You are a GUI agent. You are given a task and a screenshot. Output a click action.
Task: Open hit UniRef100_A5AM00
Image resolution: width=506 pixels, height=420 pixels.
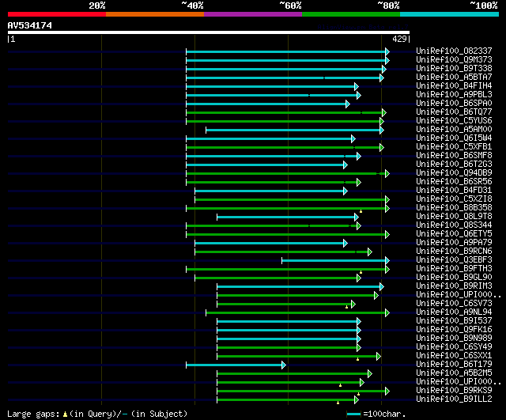[x=454, y=129]
